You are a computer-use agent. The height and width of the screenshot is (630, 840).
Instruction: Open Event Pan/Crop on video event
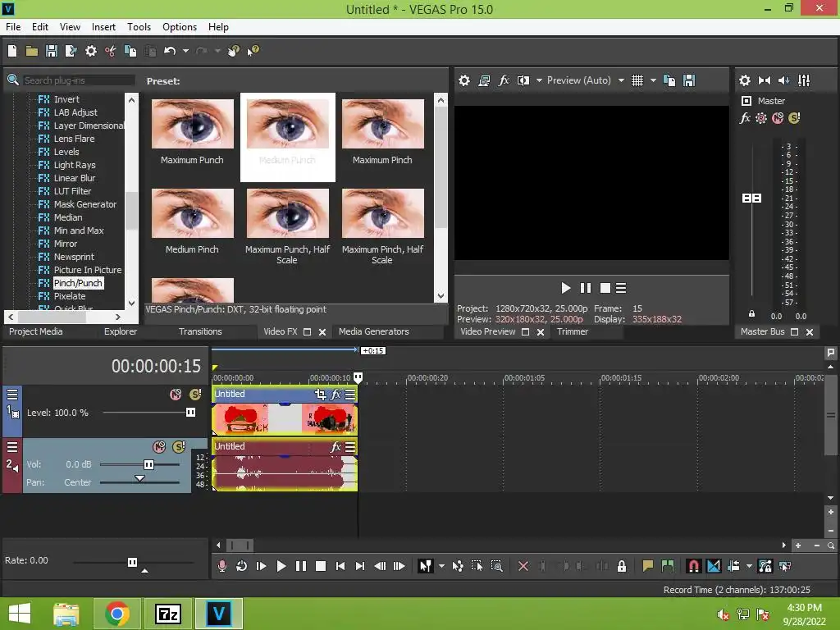[x=321, y=395]
